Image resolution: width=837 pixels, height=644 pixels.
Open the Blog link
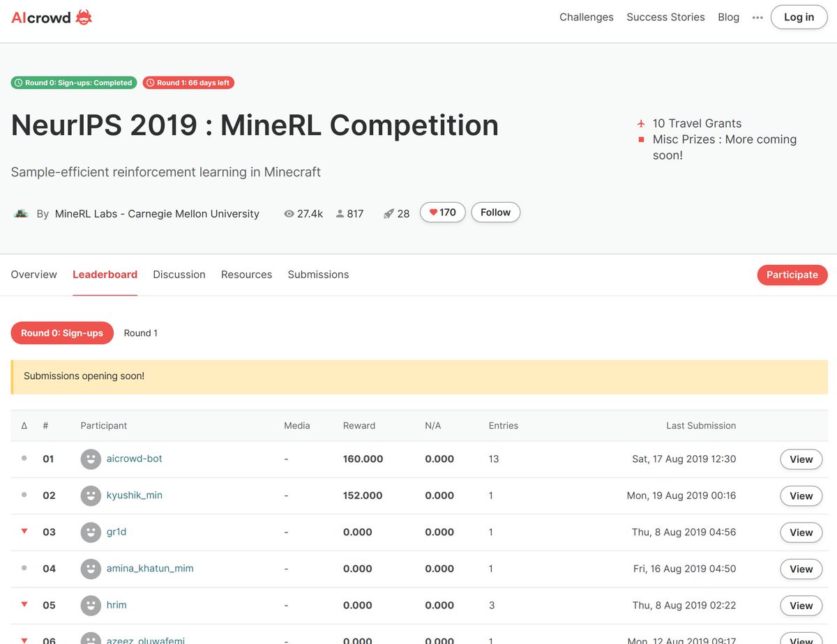tap(728, 17)
